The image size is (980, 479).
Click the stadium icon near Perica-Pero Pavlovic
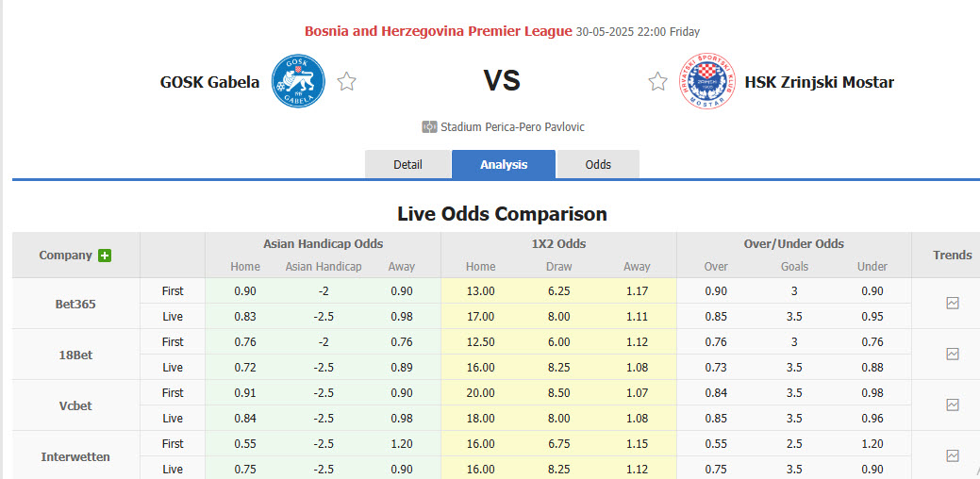[430, 127]
